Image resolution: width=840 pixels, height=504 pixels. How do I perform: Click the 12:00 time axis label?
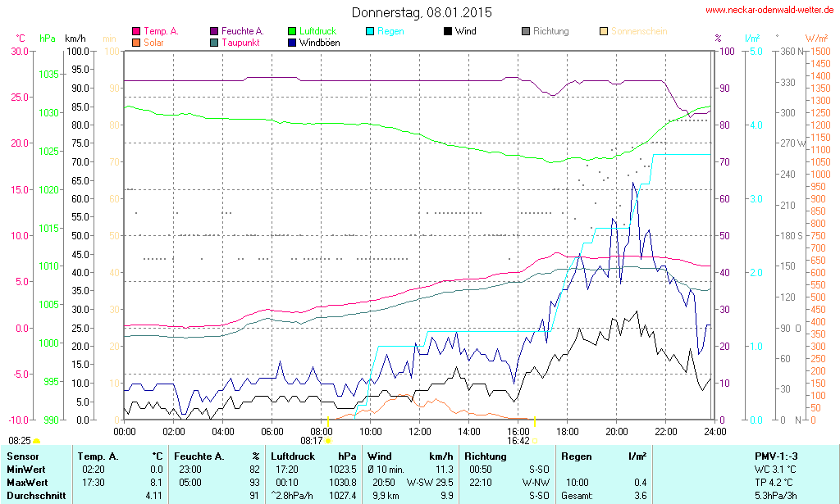pyautogui.click(x=420, y=431)
